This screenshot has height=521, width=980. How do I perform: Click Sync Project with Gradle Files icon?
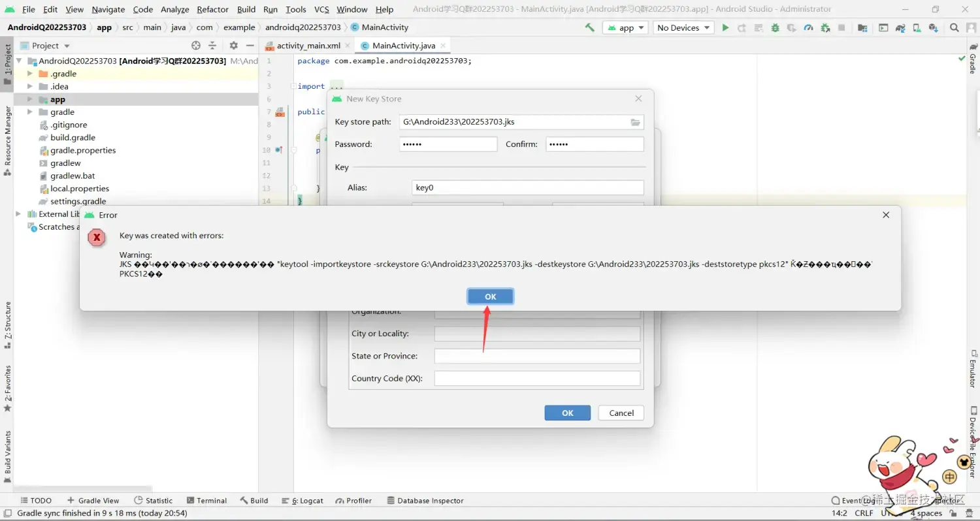pyautogui.click(x=900, y=27)
